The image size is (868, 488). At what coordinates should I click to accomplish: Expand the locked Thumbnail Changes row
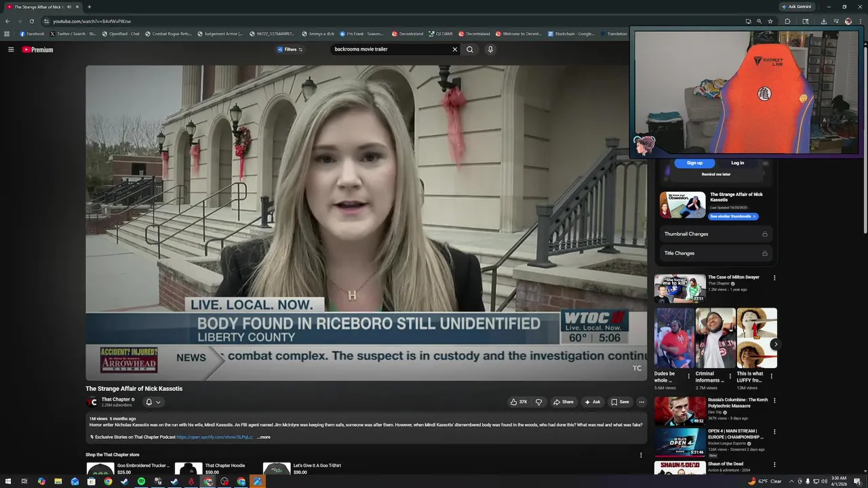(x=716, y=234)
